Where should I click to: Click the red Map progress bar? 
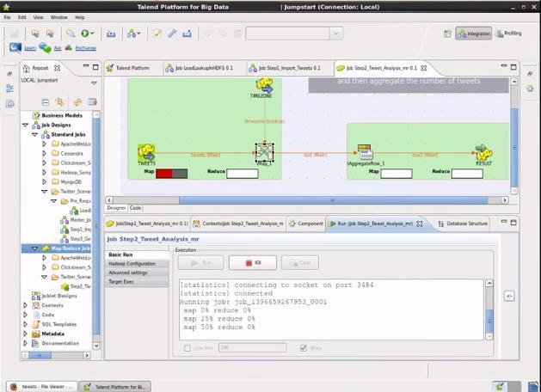point(164,173)
